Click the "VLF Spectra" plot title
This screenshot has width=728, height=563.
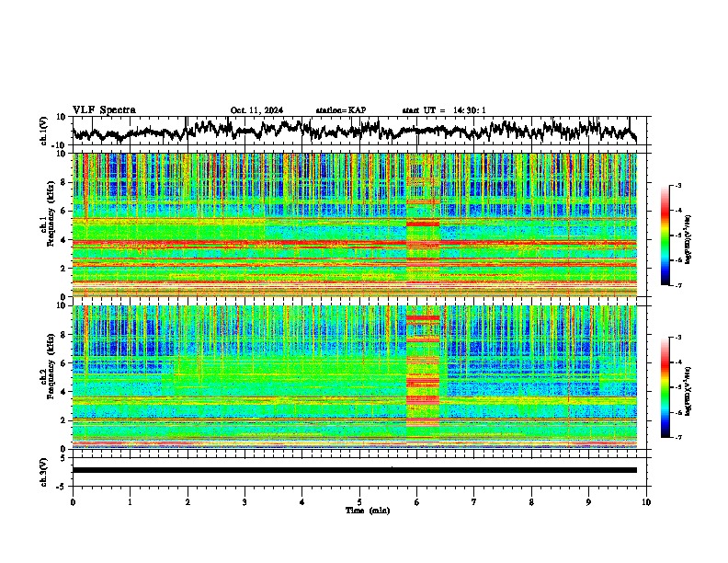[x=104, y=110]
